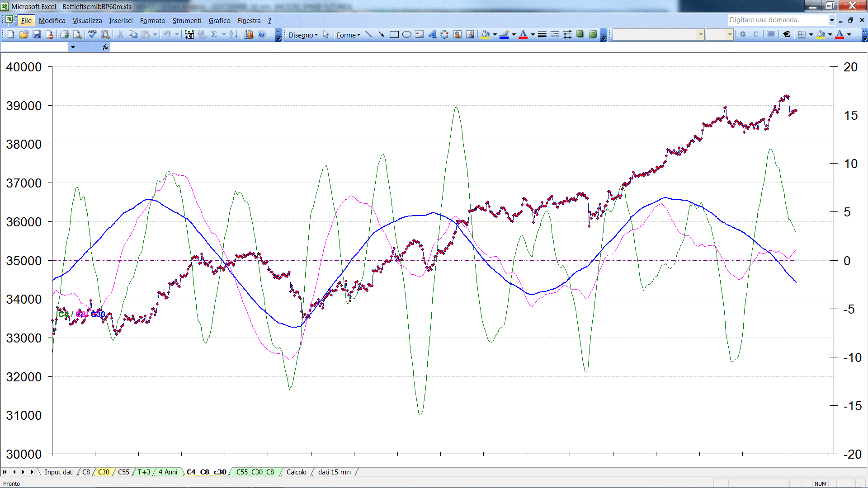Image resolution: width=868 pixels, height=488 pixels.
Task: Open the print preview icon
Action: pos(77,34)
